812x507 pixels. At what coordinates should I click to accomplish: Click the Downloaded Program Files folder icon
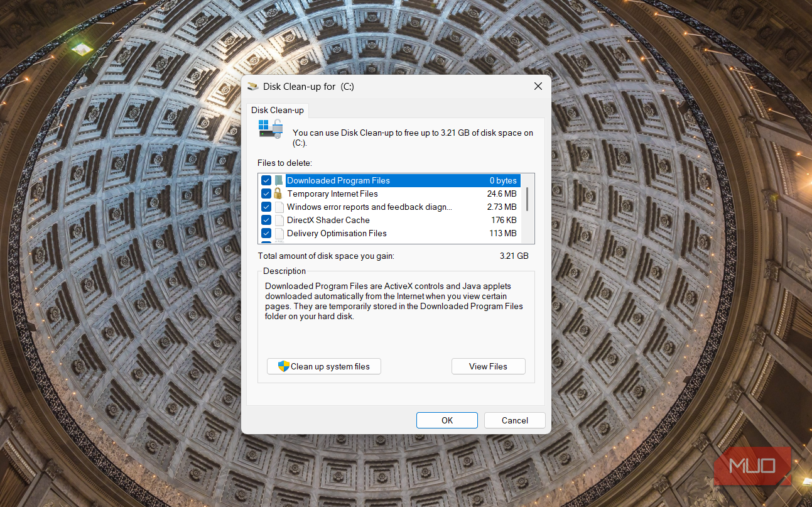pos(279,180)
